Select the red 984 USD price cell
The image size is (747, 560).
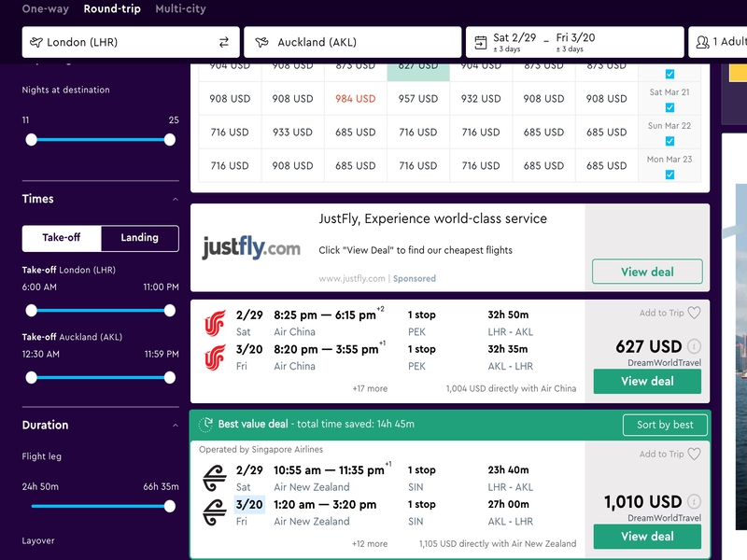(356, 99)
